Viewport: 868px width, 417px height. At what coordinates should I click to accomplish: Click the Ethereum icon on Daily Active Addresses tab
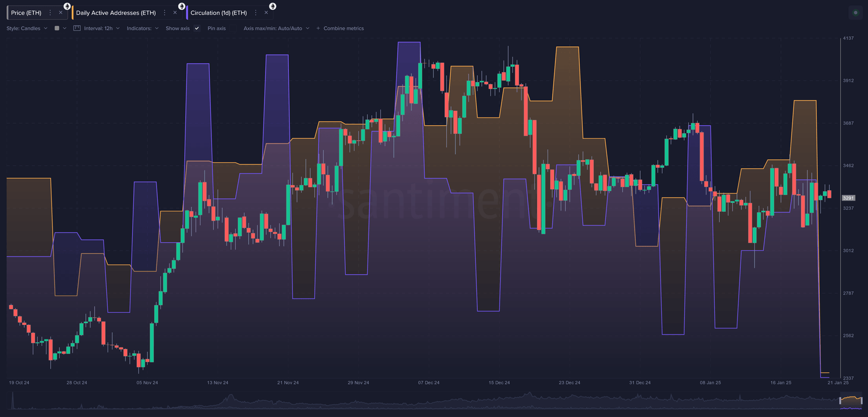[181, 6]
